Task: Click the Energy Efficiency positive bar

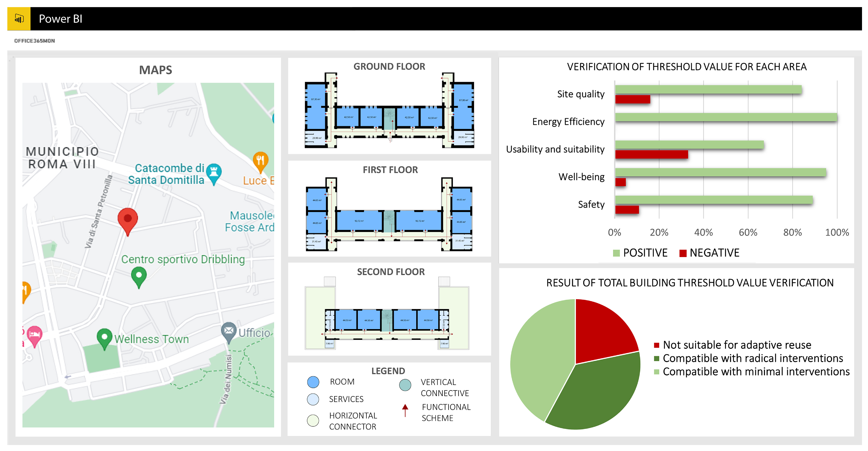Action: (x=726, y=117)
